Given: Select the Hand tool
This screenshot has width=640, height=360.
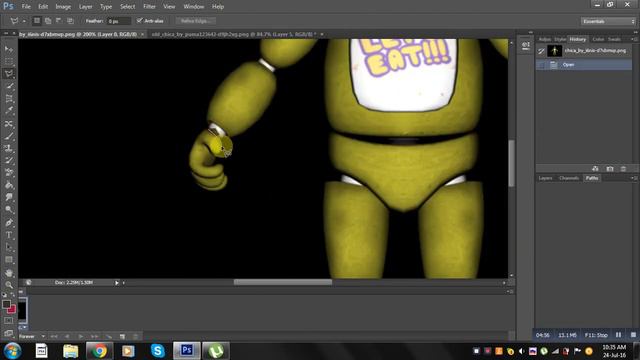Looking at the screenshot, I should point(9,273).
